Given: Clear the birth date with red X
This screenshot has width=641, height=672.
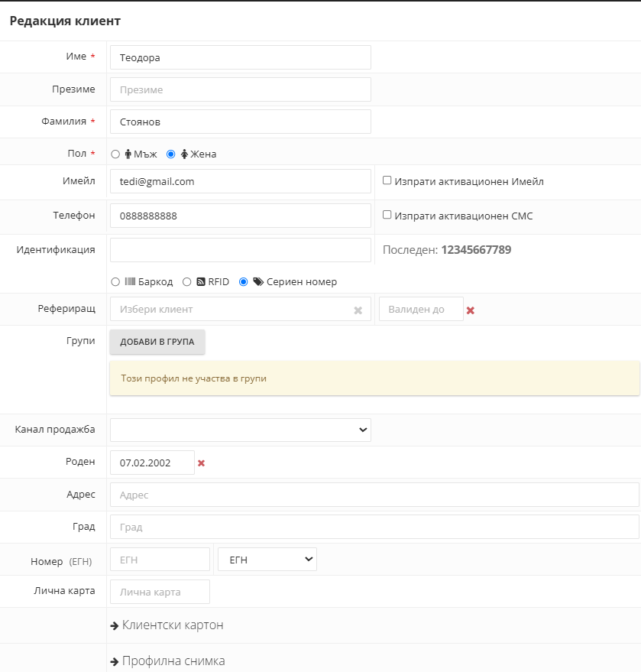Looking at the screenshot, I should (201, 463).
